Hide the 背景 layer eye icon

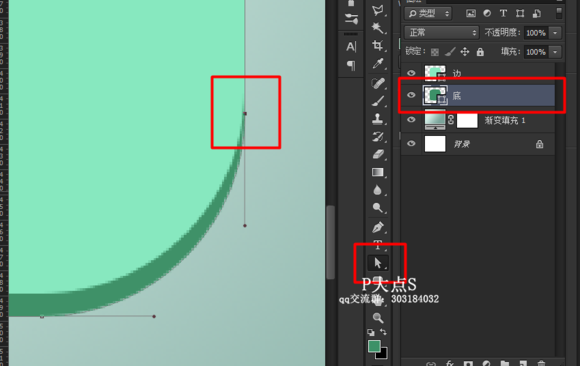[411, 144]
